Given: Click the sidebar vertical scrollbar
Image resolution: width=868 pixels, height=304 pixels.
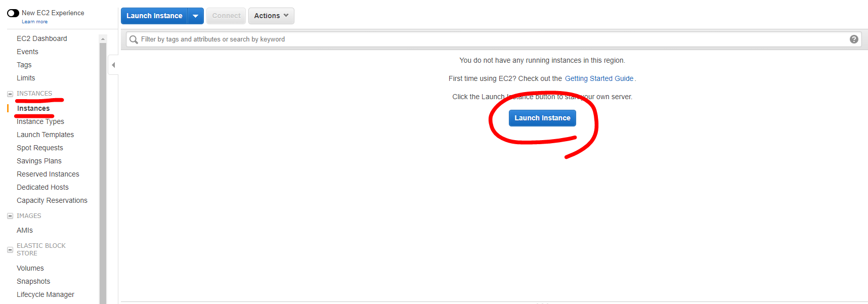Looking at the screenshot, I should click(x=103, y=173).
